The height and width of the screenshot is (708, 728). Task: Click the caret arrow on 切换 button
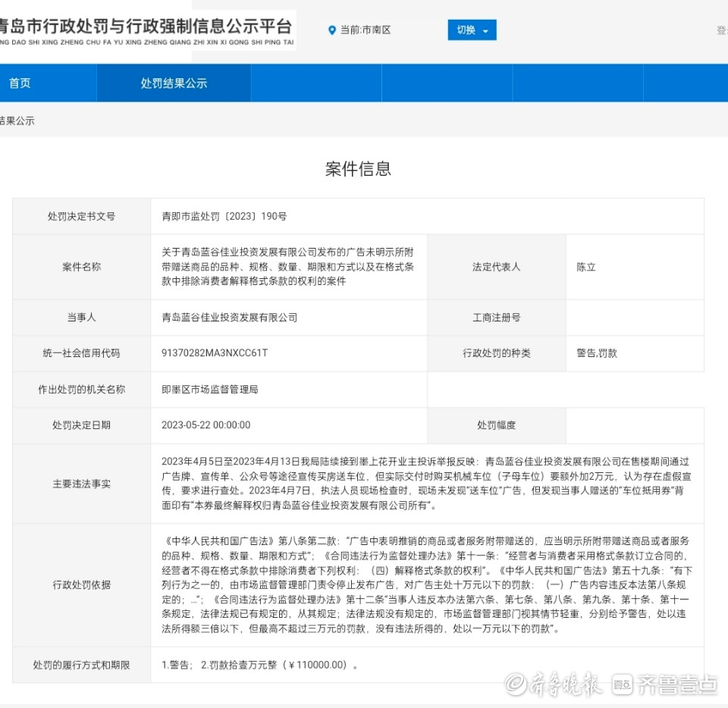(485, 31)
